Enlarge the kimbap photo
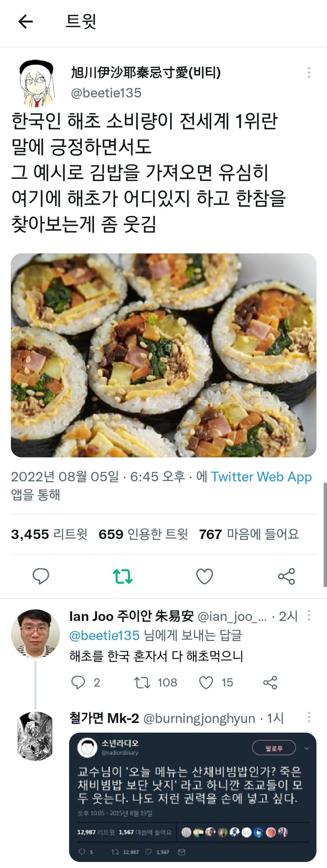Viewport: 327px width, 868px height. (163, 355)
